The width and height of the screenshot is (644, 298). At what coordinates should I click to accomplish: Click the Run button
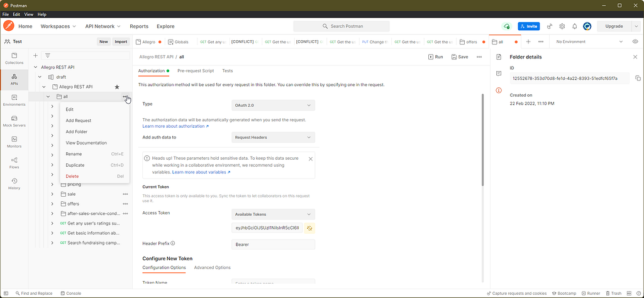pos(436,57)
